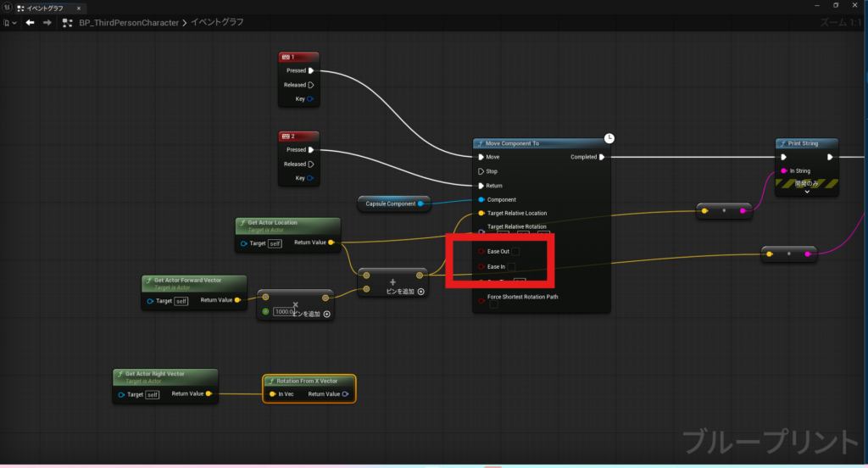Click the Completed output execution pin
This screenshot has width=868, height=468.
coord(602,157)
